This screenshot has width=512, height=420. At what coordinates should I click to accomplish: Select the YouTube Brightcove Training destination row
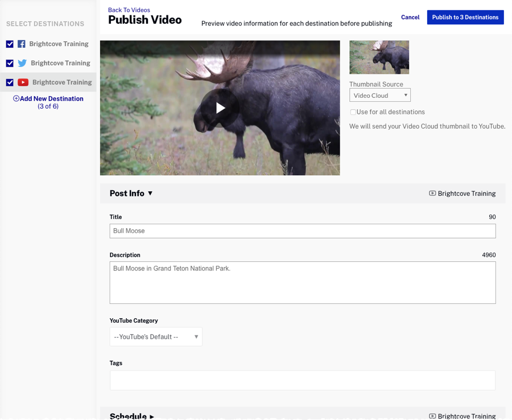tap(62, 83)
